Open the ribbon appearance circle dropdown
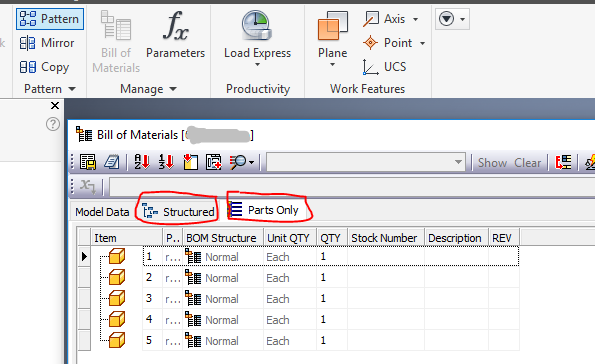 point(452,19)
